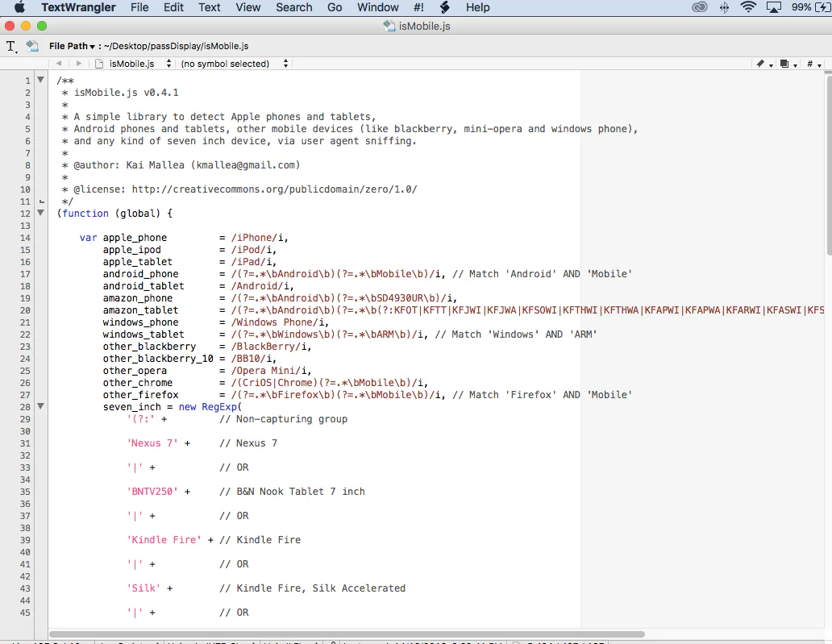Viewport: 832px width, 644px height.
Task: Click 'seven_inch' on line 28
Action: tap(132, 407)
